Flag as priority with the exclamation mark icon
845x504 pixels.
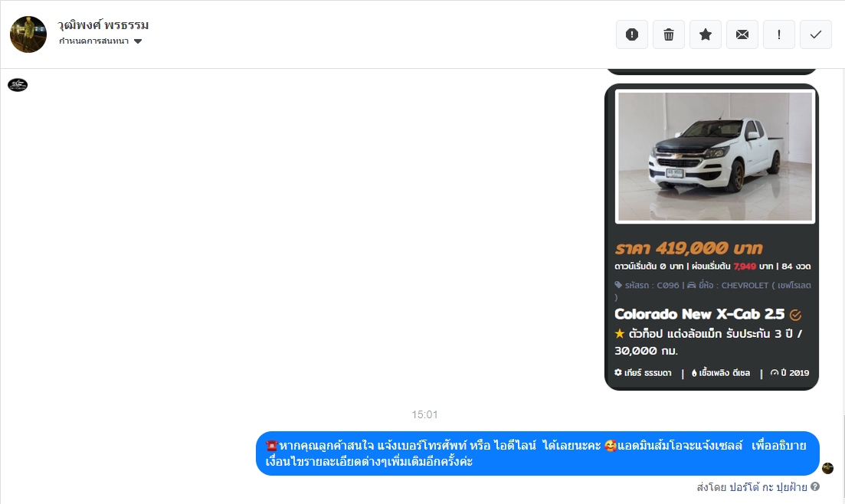[778, 34]
